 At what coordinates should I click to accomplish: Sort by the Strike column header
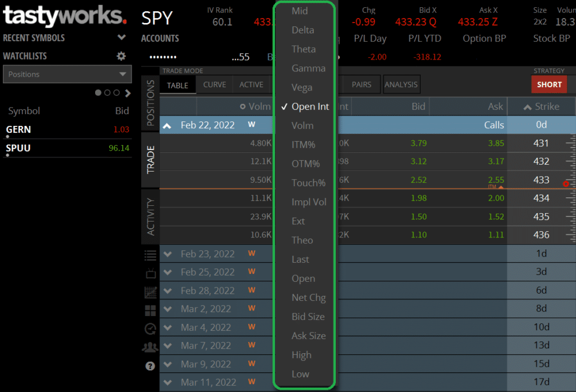pyautogui.click(x=542, y=106)
